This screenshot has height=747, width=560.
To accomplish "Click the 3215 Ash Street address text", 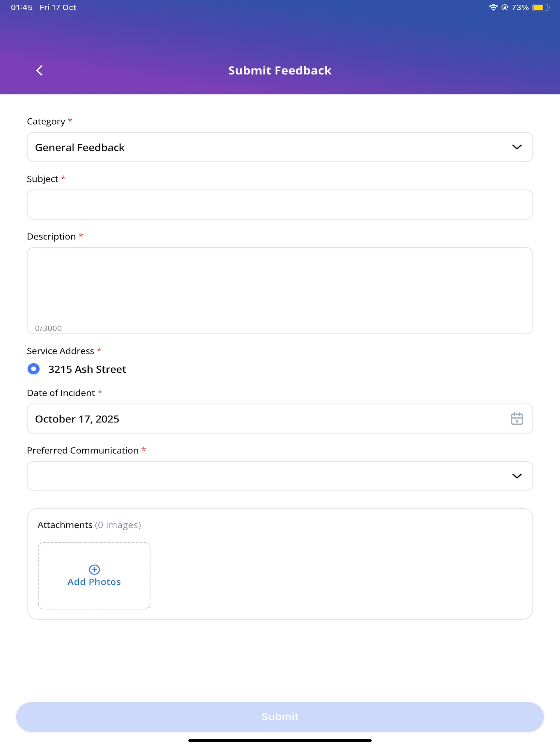I will (x=87, y=369).
